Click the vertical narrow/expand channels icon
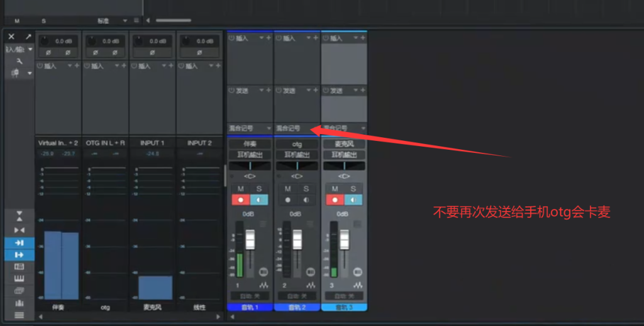The image size is (644, 326). (19, 216)
